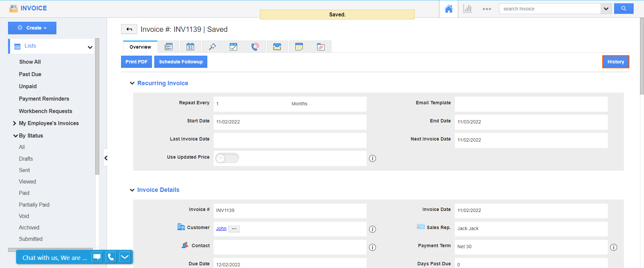The height and width of the screenshot is (268, 644).
Task: Open the calendar tab icon
Action: coord(190,47)
